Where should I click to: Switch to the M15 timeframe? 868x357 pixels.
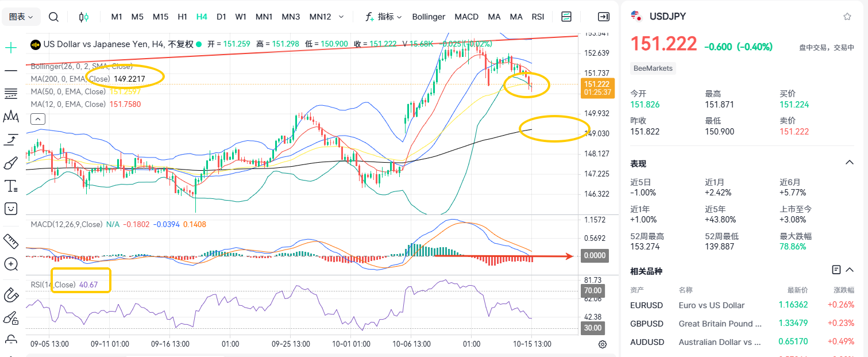[x=160, y=17]
